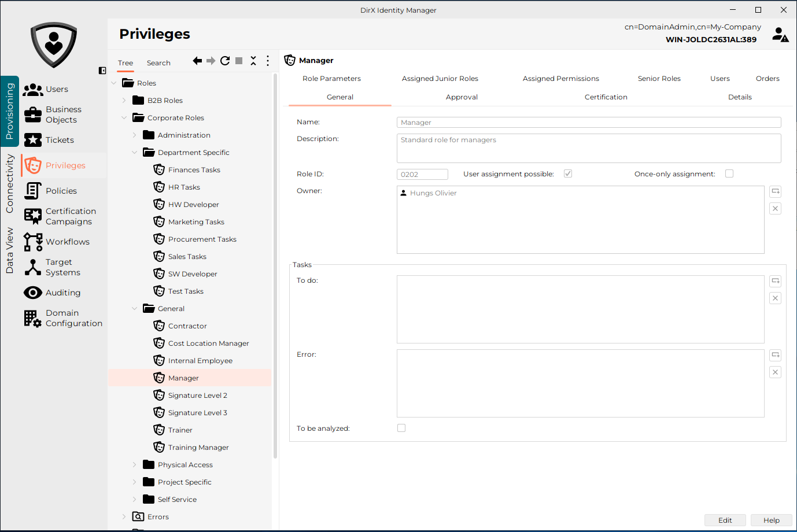The height and width of the screenshot is (532, 797).
Task: Click the To do browse icon
Action: point(776,281)
